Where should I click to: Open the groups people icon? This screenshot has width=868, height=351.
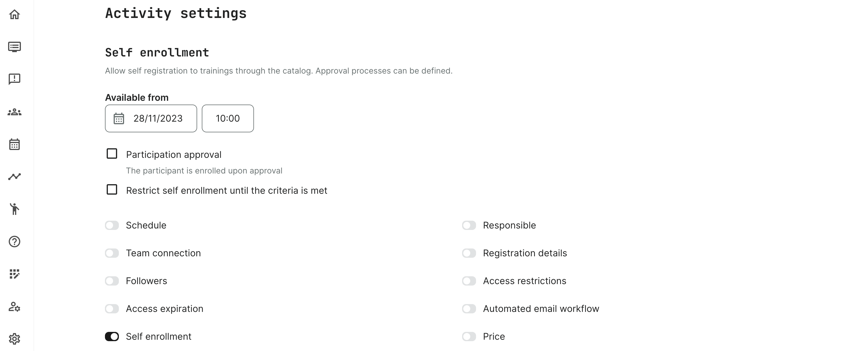14,112
